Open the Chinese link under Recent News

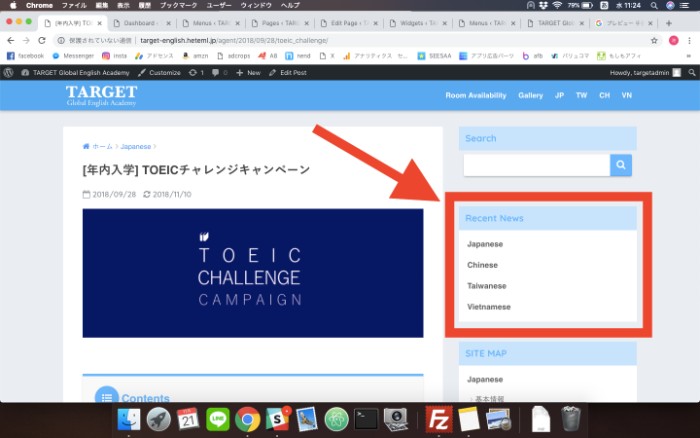(482, 265)
